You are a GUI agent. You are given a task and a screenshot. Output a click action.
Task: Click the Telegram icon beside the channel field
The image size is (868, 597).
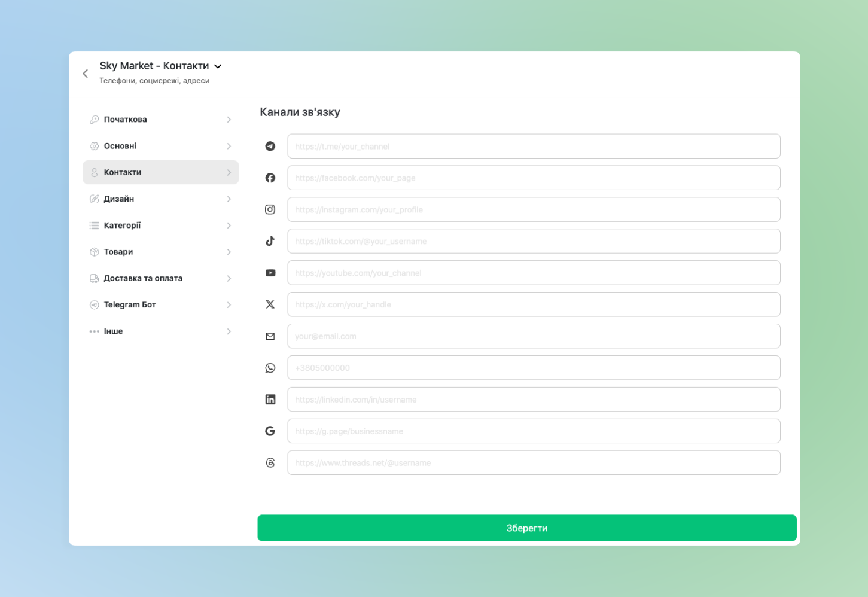coord(270,146)
